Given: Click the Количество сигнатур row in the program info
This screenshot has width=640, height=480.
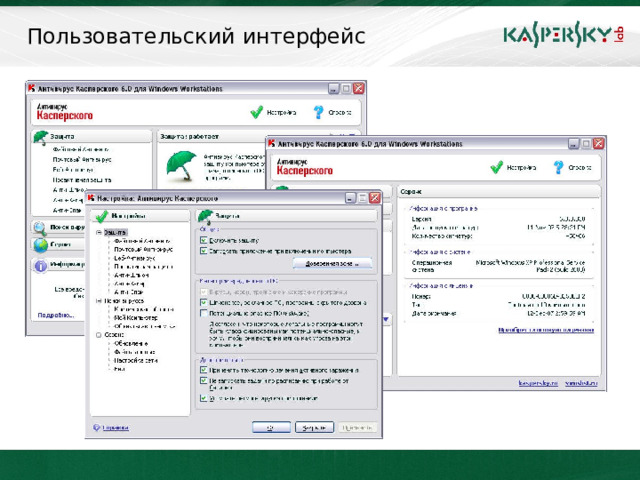Looking at the screenshot, I should click(x=498, y=236).
